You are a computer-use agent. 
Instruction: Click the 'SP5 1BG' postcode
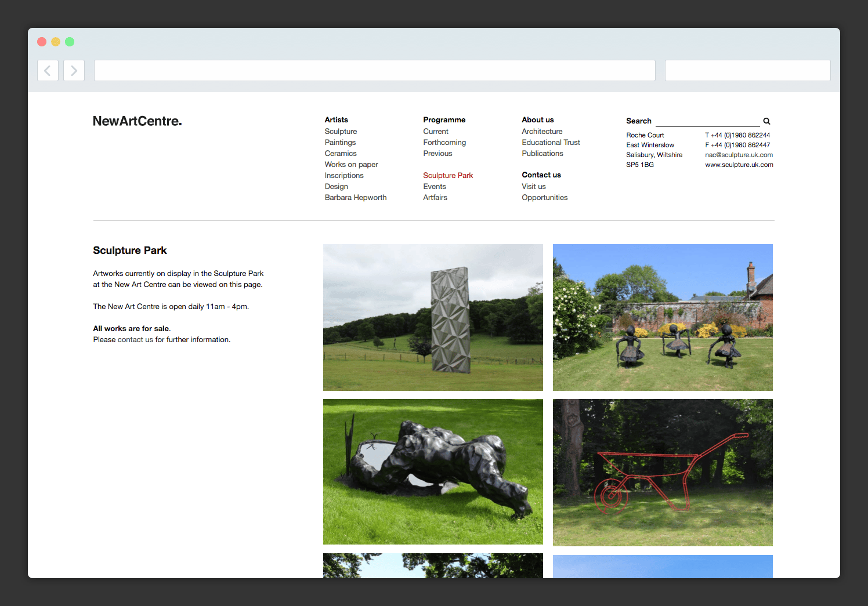pyautogui.click(x=640, y=165)
